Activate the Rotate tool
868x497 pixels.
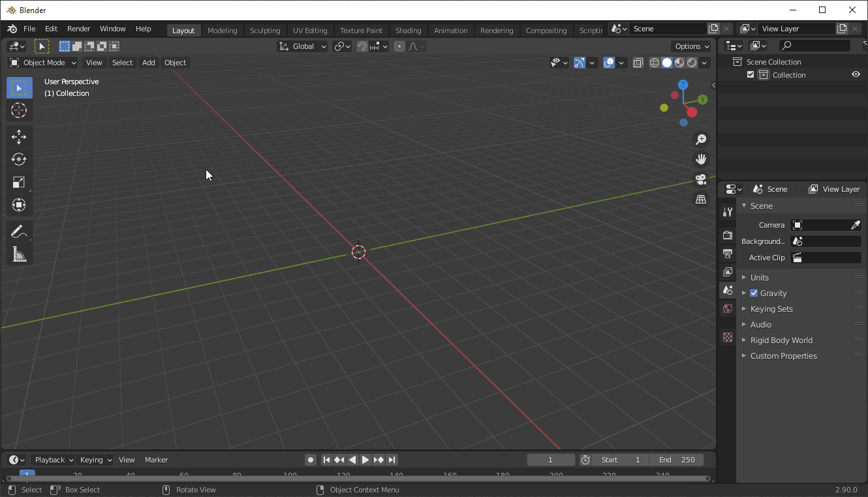(19, 159)
